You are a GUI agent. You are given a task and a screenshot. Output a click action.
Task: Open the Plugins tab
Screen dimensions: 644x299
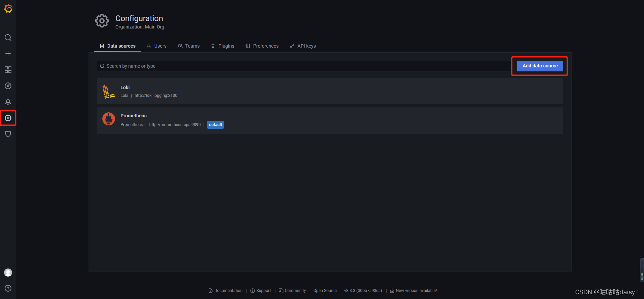coord(222,46)
